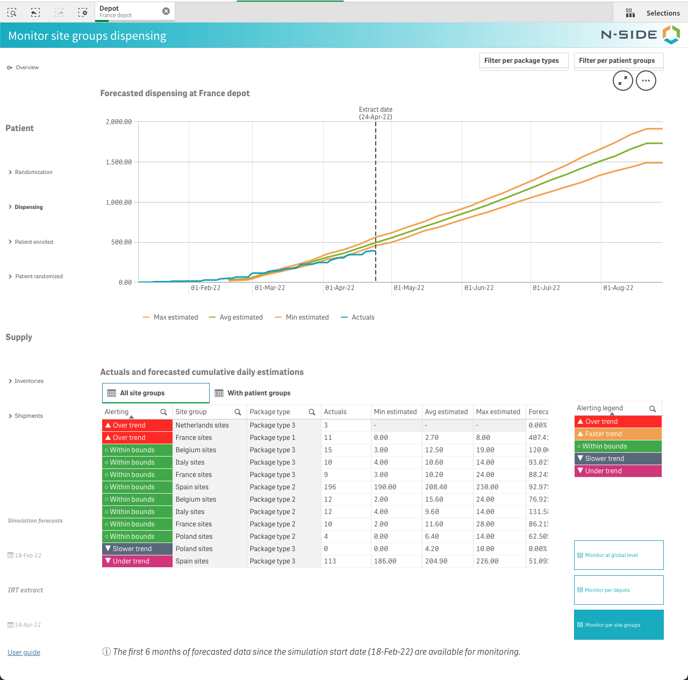This screenshot has height=680, width=688.
Task: Click the smart search selection icon
Action: click(x=12, y=12)
